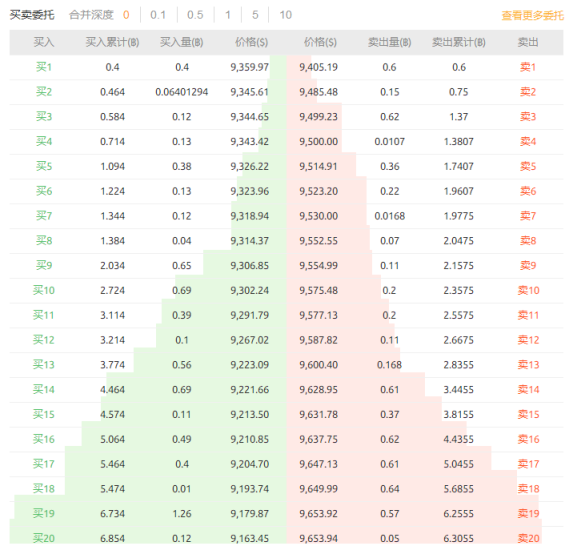
Task: Click the 卖1 ask row label
Action: [527, 67]
